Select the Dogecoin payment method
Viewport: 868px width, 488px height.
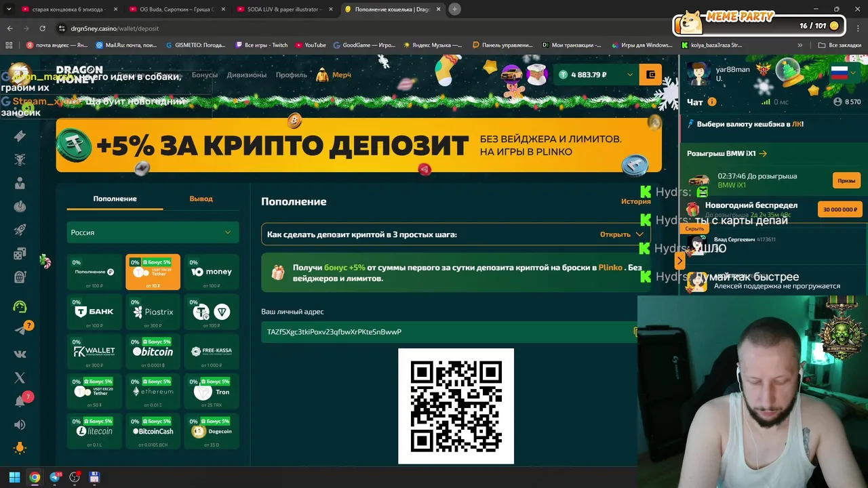tap(212, 431)
